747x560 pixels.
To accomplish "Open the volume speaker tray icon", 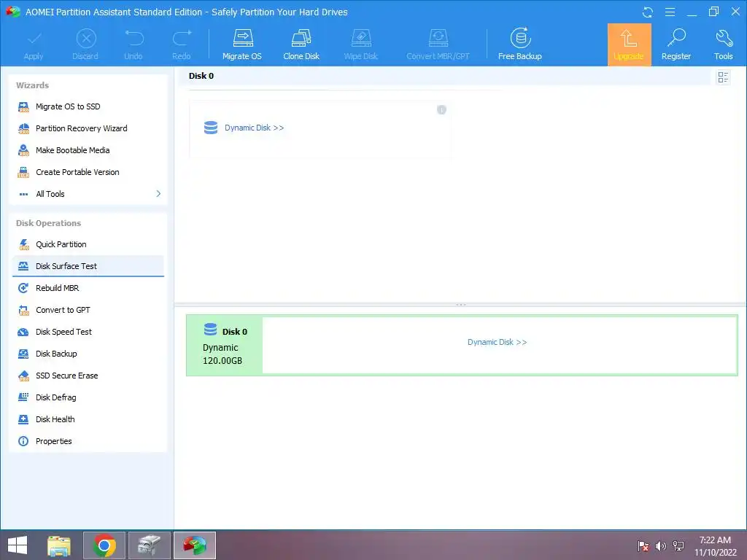I will [x=661, y=546].
